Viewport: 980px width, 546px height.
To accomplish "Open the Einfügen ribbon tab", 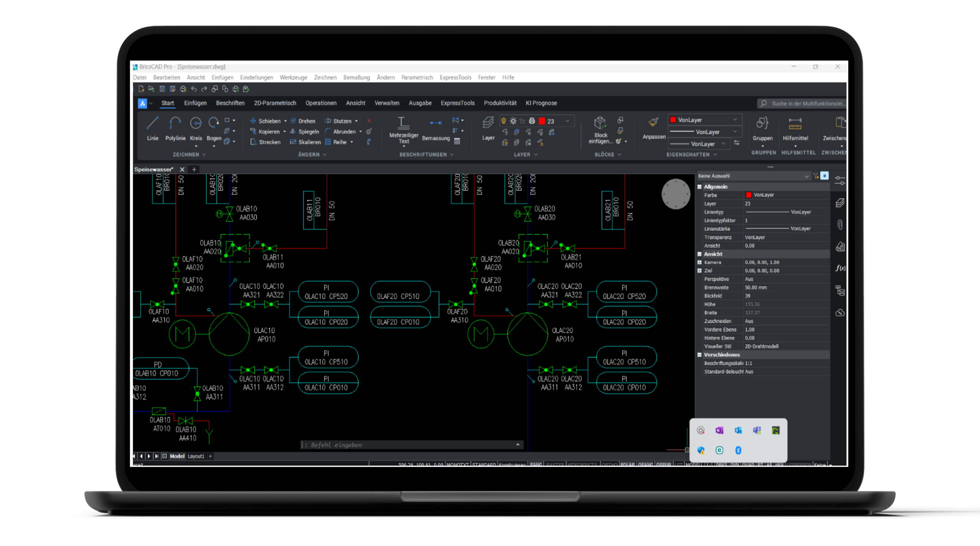I will (x=195, y=103).
